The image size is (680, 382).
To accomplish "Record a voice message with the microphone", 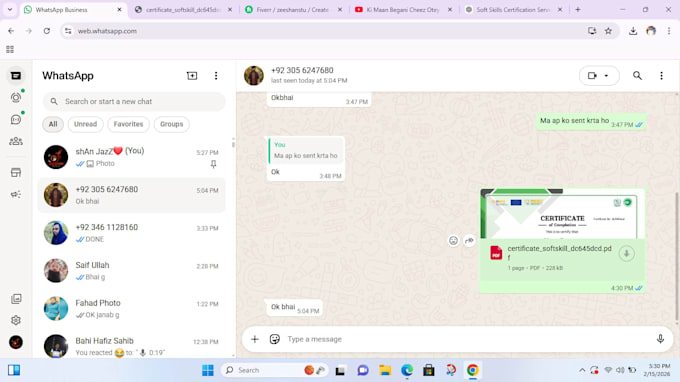I will [x=660, y=339].
